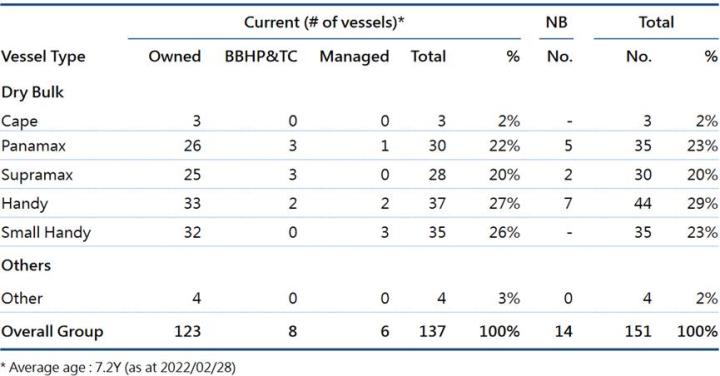
Task: Click the Vessel Type column header
Action: (x=43, y=57)
